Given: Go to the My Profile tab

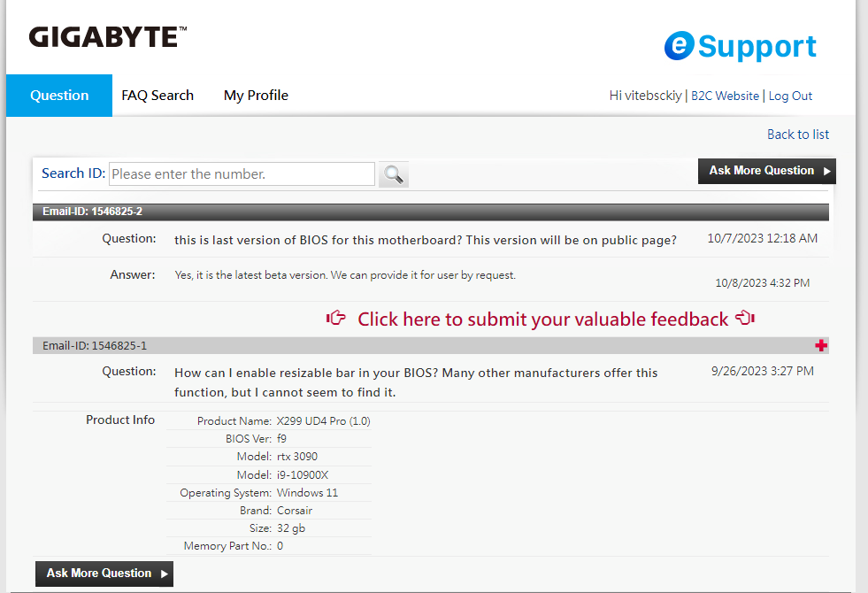Looking at the screenshot, I should (256, 96).
